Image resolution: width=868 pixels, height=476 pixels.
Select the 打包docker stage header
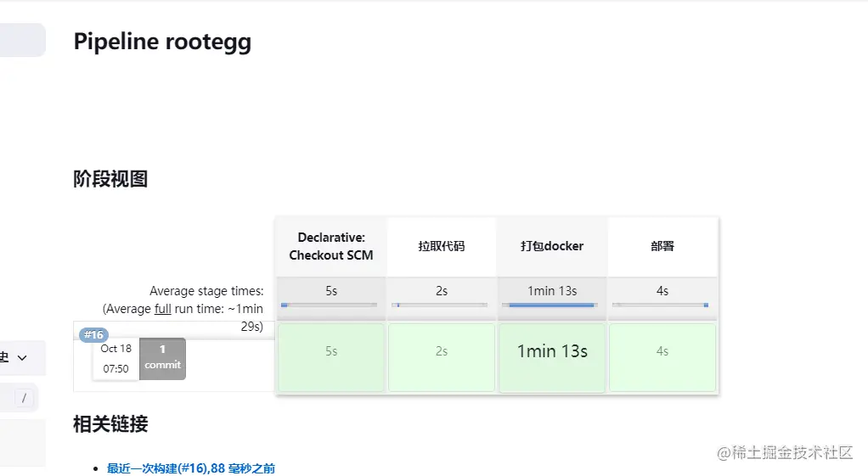pos(552,247)
